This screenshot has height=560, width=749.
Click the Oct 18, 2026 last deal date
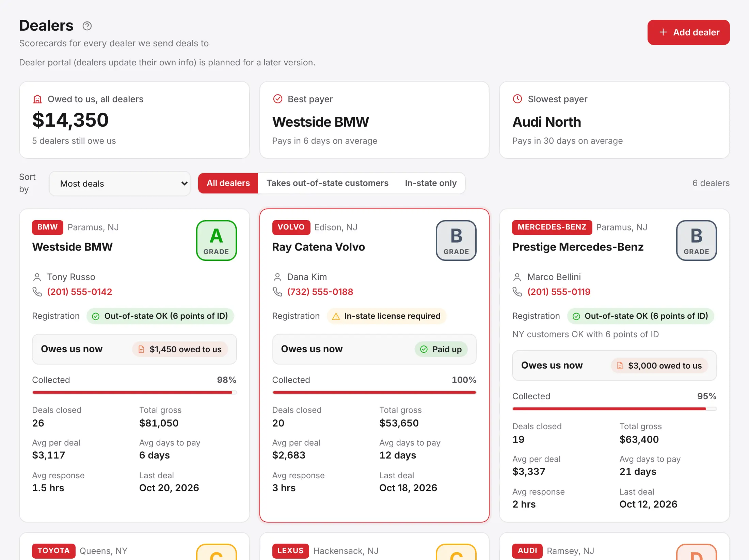point(408,488)
